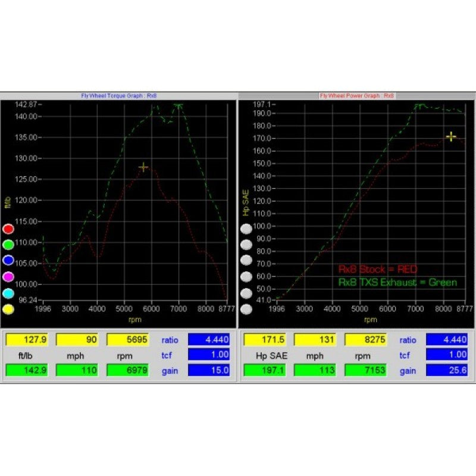Select the Fly Wheel Torque Graph title
Image resolution: width=476 pixels, height=476 pixels.
pos(119,95)
